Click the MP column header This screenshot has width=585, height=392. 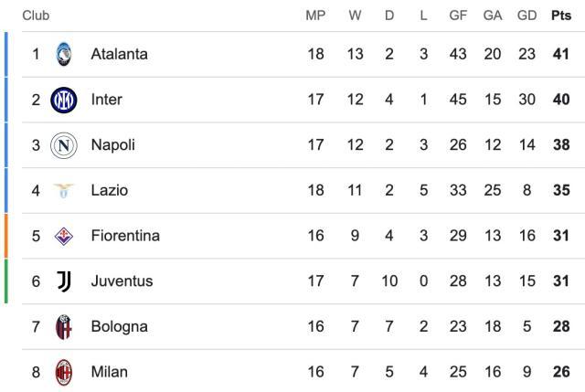point(315,16)
